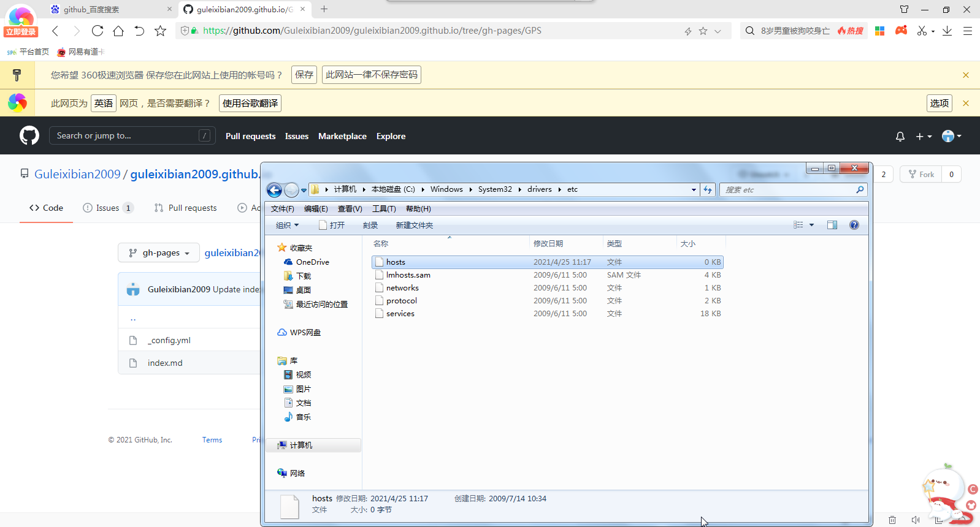Open Explore in GitHub header
980x527 pixels.
pos(391,136)
